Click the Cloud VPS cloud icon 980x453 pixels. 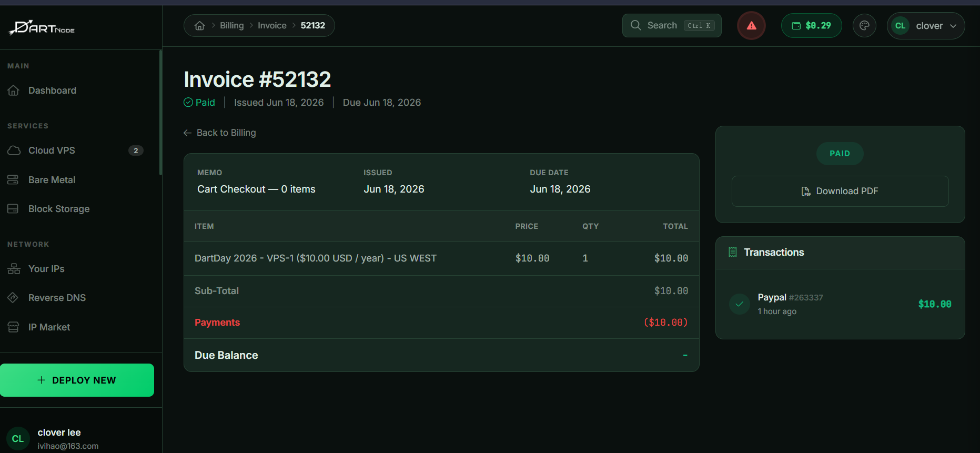pyautogui.click(x=14, y=150)
